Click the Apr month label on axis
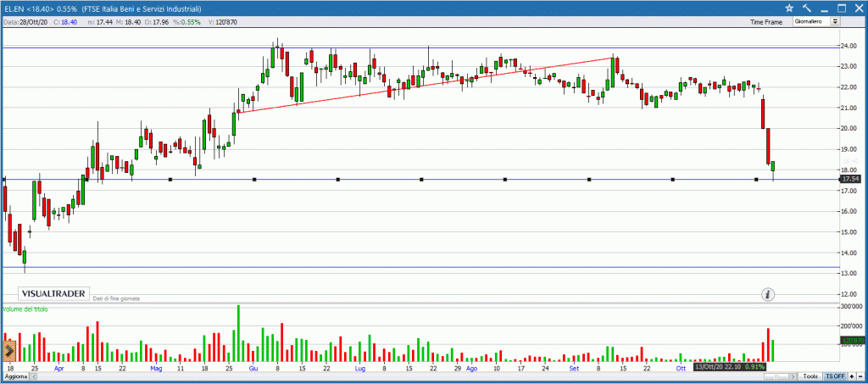 coord(59,367)
